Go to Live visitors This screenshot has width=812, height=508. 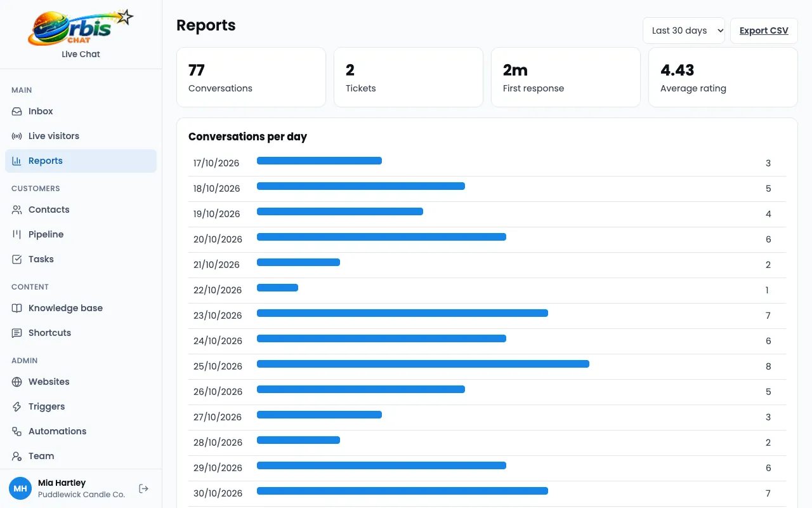pyautogui.click(x=81, y=136)
